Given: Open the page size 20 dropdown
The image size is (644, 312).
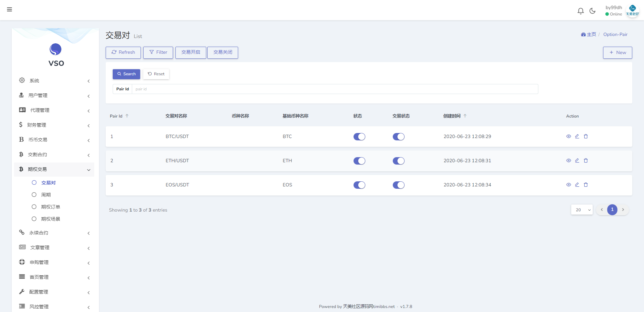Looking at the screenshot, I should click(x=582, y=210).
